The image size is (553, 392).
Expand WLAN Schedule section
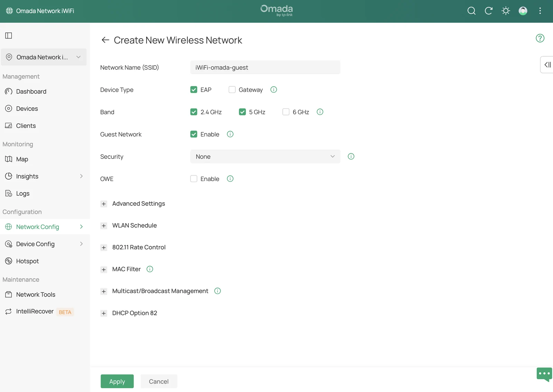pyautogui.click(x=104, y=226)
